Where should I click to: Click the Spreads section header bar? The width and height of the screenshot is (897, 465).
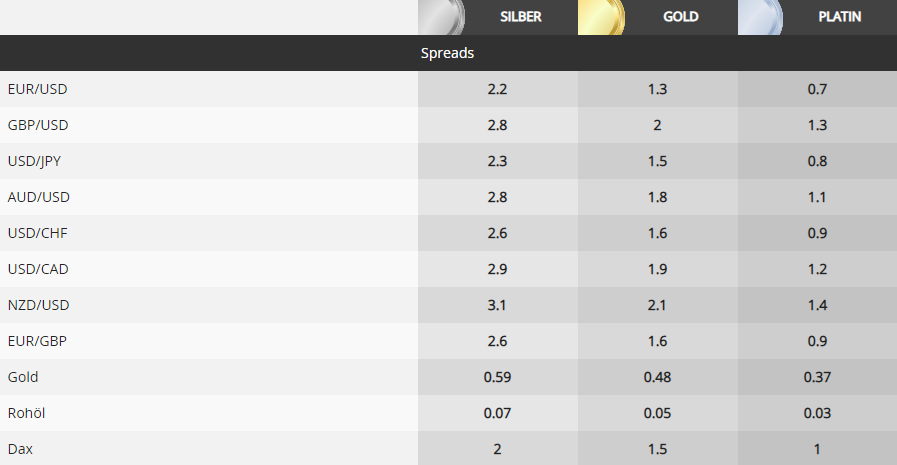click(448, 53)
